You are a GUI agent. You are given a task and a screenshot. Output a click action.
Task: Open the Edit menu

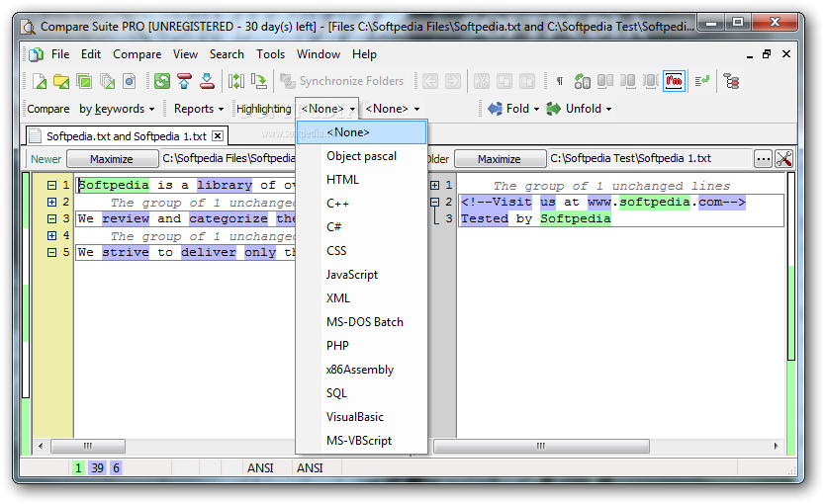tap(90, 54)
